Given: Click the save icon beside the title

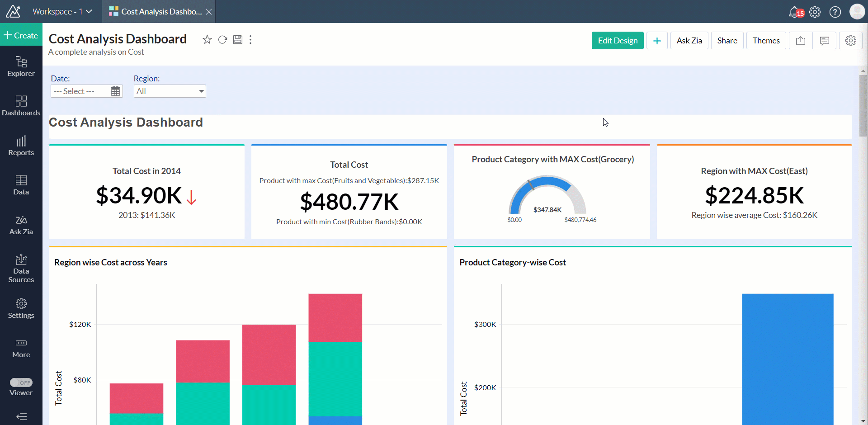Looking at the screenshot, I should tap(238, 40).
